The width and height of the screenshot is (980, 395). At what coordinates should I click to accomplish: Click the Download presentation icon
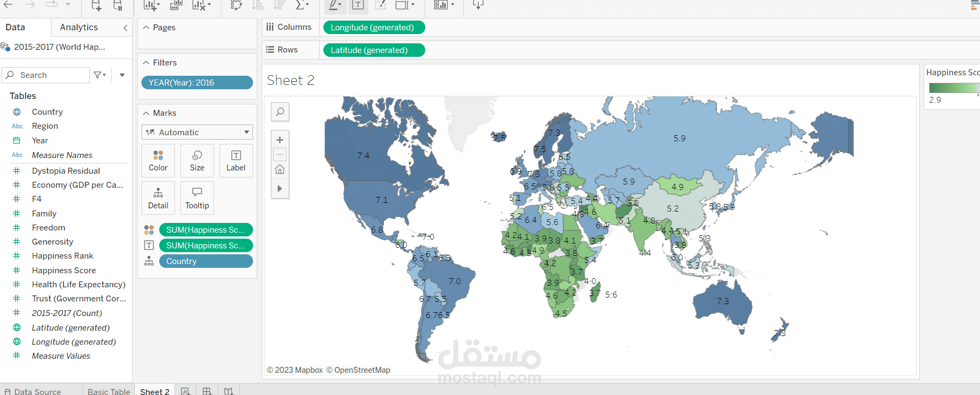point(478,5)
